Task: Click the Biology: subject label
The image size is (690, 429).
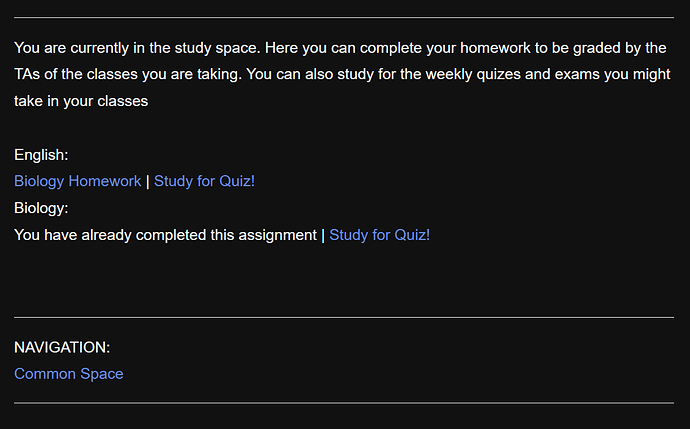Action: (x=41, y=208)
